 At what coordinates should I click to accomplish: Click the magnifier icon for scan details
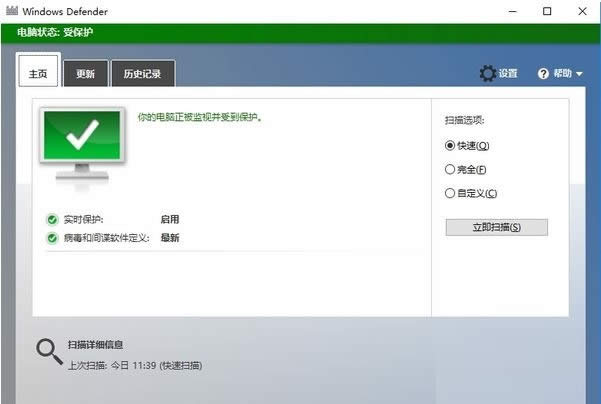click(x=48, y=351)
